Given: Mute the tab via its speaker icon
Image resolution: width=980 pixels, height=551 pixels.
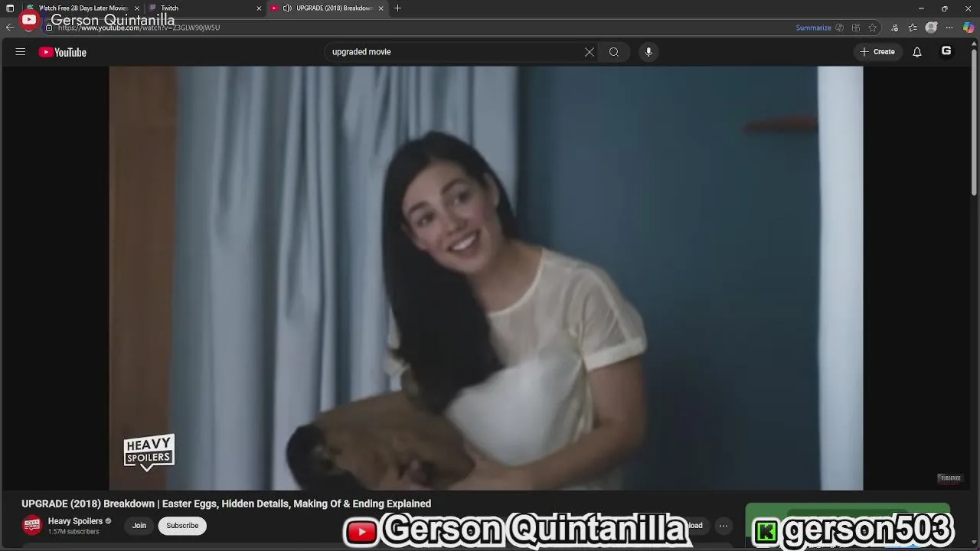Looking at the screenshot, I should pyautogui.click(x=287, y=8).
